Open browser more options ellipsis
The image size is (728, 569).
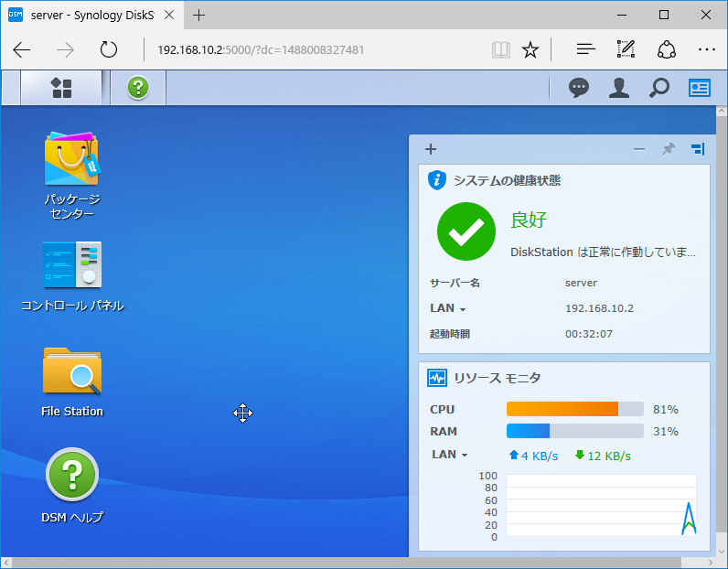(707, 49)
